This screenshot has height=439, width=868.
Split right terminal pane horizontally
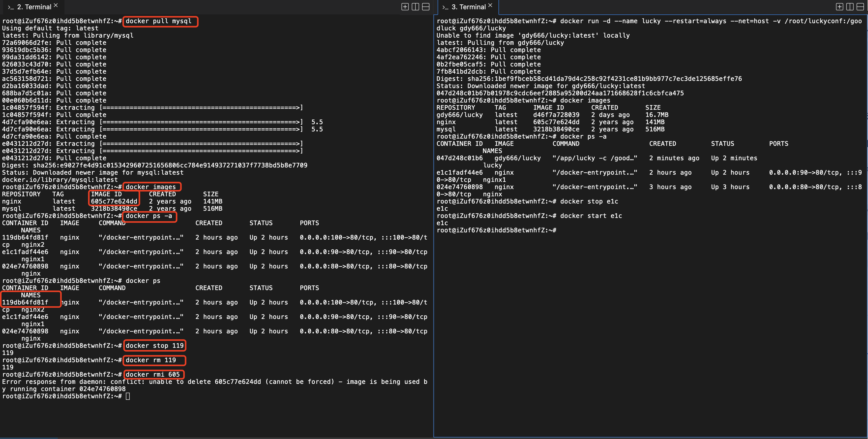(860, 7)
